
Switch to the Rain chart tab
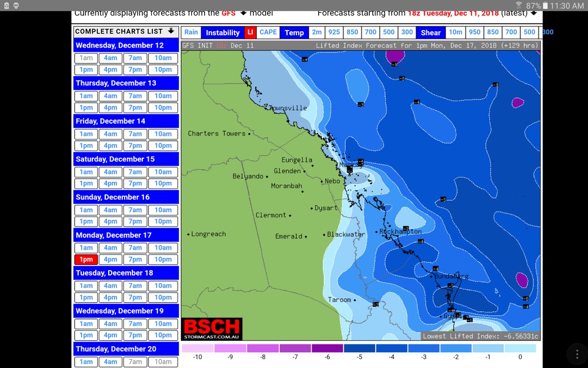(191, 33)
